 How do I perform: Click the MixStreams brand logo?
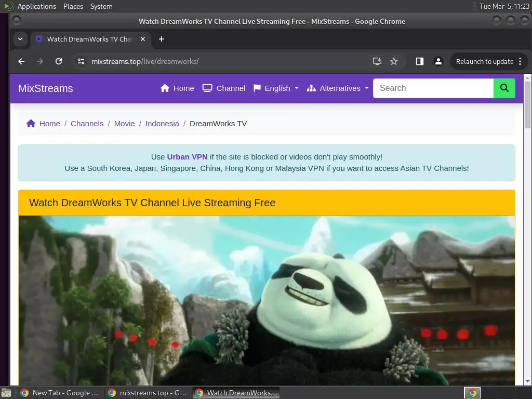pyautogui.click(x=46, y=88)
